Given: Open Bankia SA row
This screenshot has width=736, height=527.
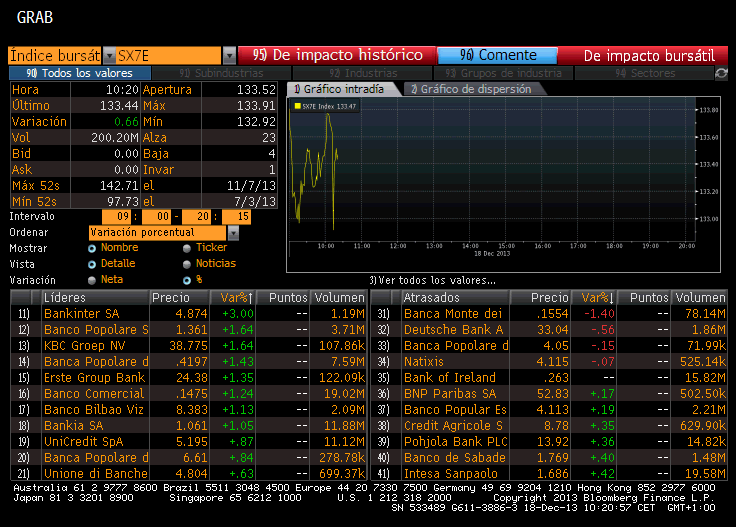Looking at the screenshot, I should (188, 425).
